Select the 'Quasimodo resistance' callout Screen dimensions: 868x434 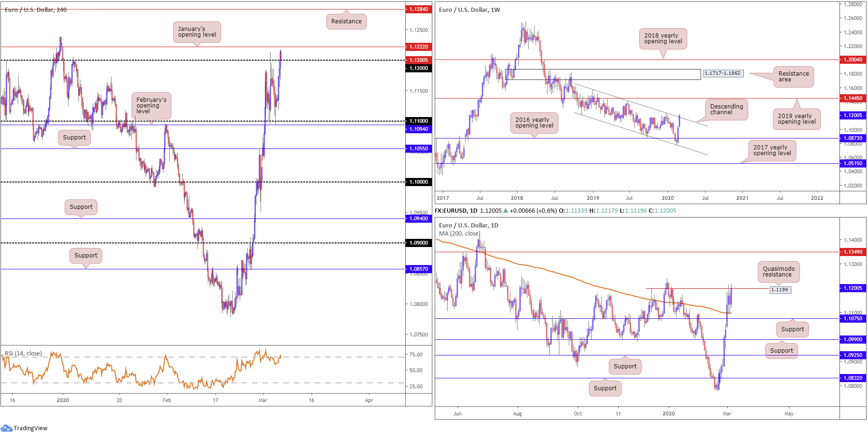pyautogui.click(x=779, y=272)
